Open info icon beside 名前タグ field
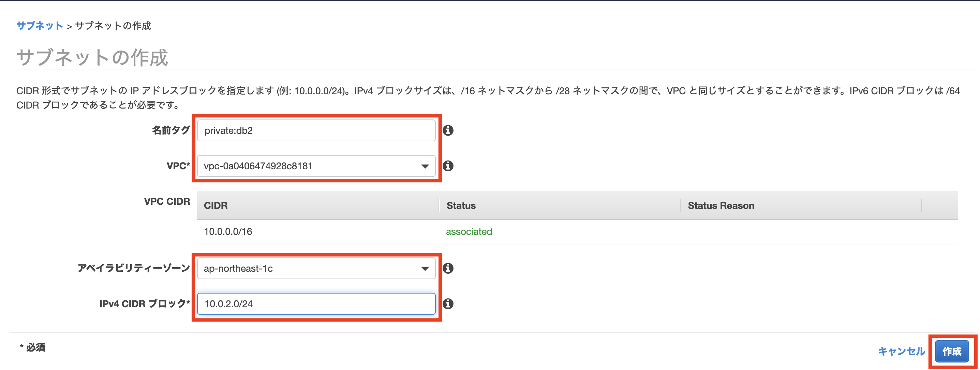980x370 pixels. click(x=448, y=131)
